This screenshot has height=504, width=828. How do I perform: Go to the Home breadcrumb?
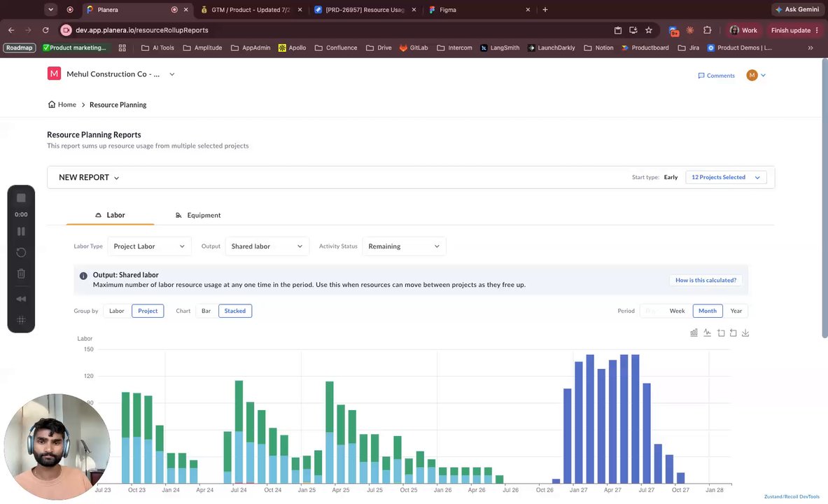[62, 104]
